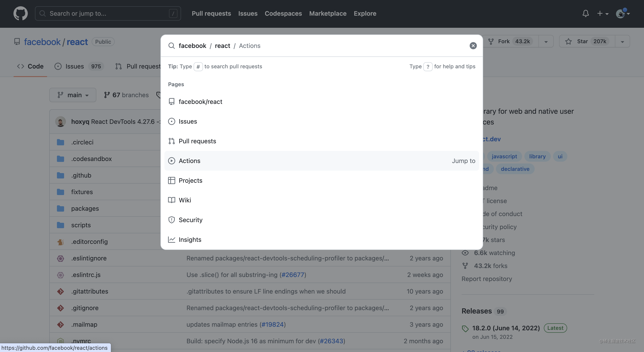Open the main branch selector
Screen dimensions: 644x352
click(x=73, y=95)
